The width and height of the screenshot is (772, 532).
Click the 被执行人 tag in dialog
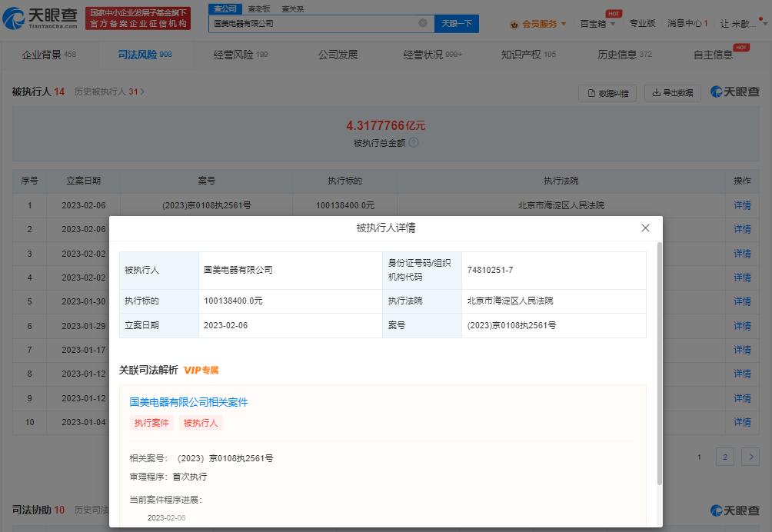pos(201,423)
